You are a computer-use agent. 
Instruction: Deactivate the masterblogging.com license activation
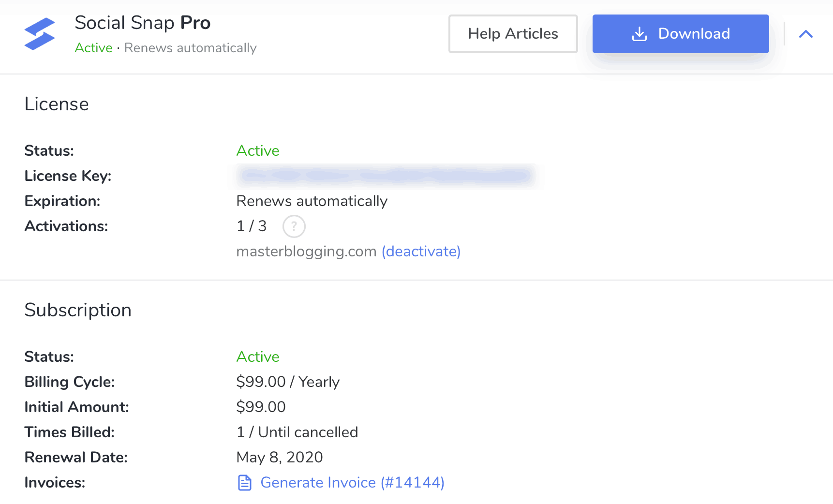(420, 251)
